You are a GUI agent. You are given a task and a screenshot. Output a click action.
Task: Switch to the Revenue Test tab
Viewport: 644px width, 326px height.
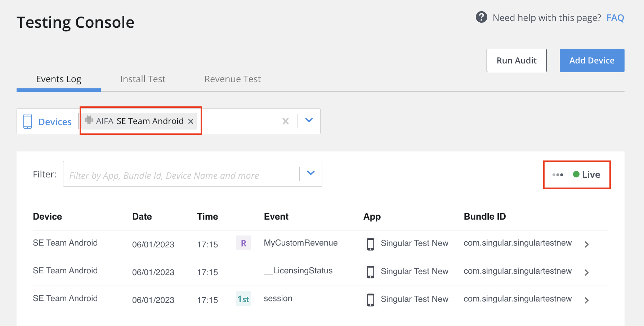point(233,79)
